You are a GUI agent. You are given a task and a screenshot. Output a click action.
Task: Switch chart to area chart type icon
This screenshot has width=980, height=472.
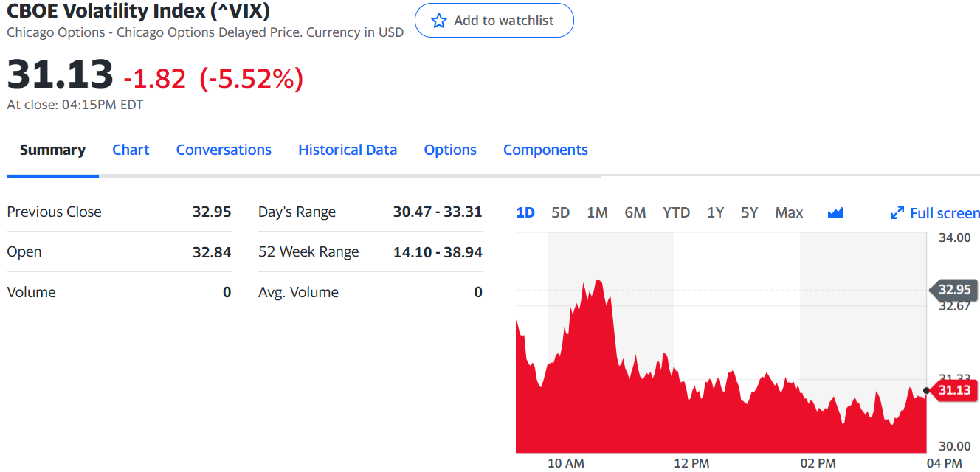click(835, 213)
